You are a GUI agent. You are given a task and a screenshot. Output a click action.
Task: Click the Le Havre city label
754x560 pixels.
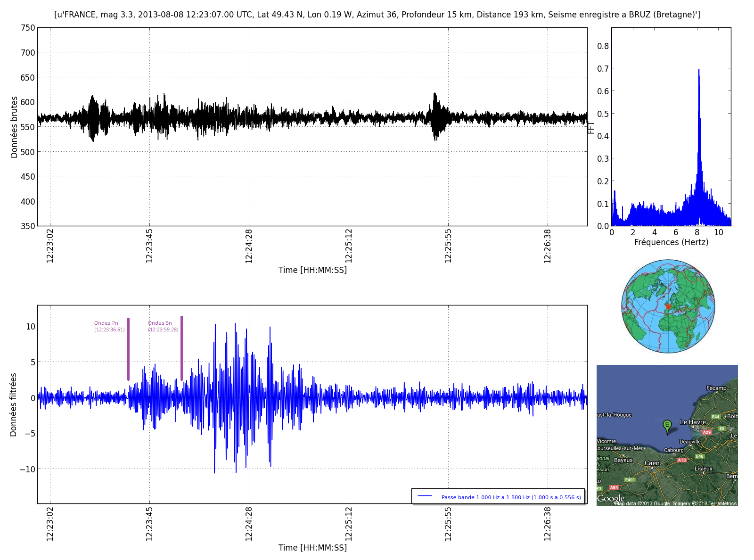click(693, 422)
